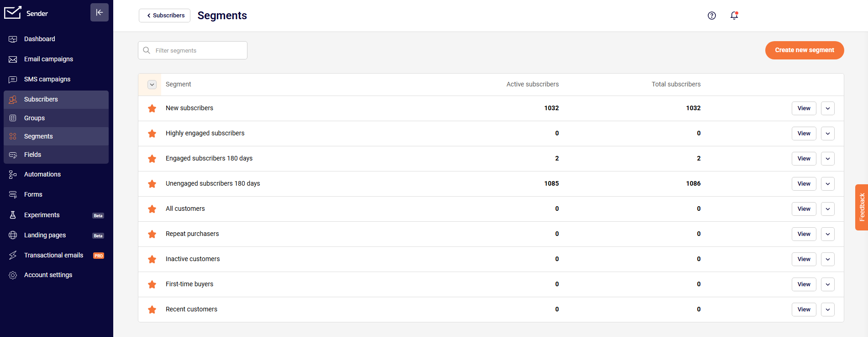Click the Account settings gear icon
The height and width of the screenshot is (337, 868).
[13, 275]
